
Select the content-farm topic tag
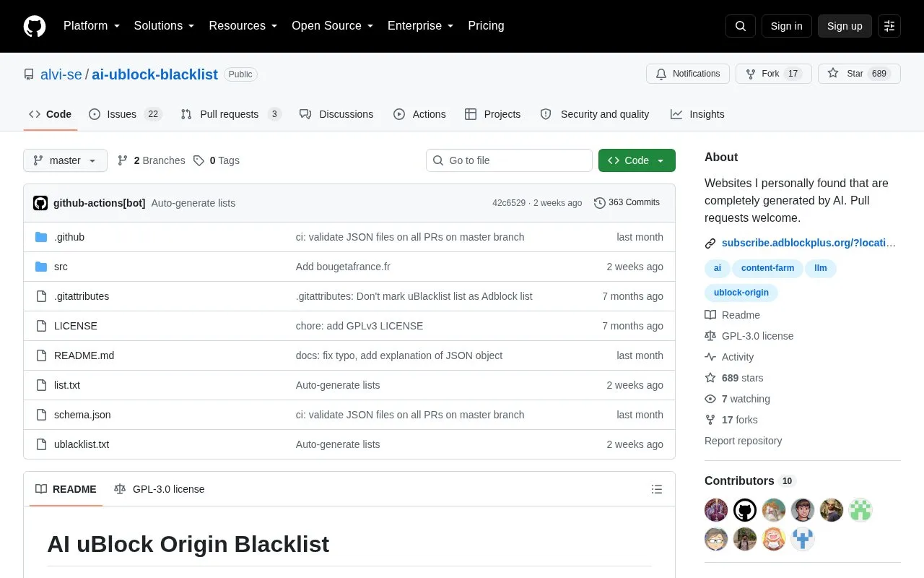[767, 268]
